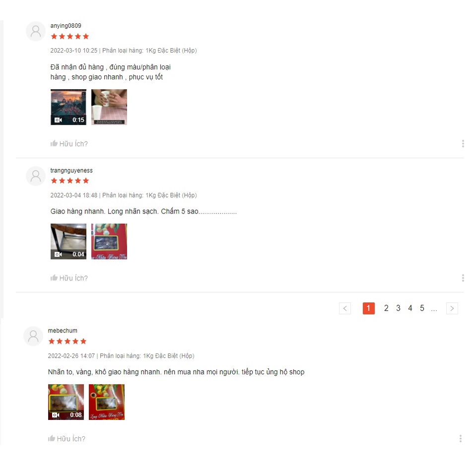Play the 0:15 video in anying0809's review
476x476 pixels.
point(68,107)
